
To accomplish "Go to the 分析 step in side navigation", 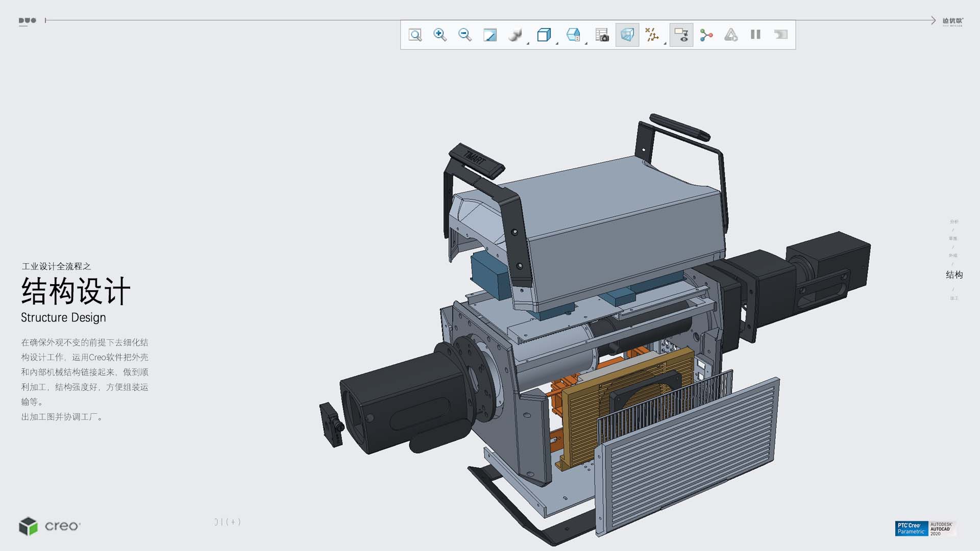I will [954, 221].
